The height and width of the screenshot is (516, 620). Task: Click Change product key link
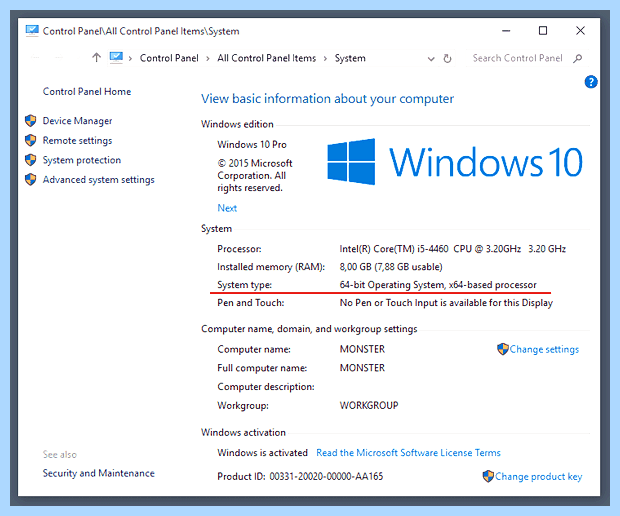[x=539, y=476]
